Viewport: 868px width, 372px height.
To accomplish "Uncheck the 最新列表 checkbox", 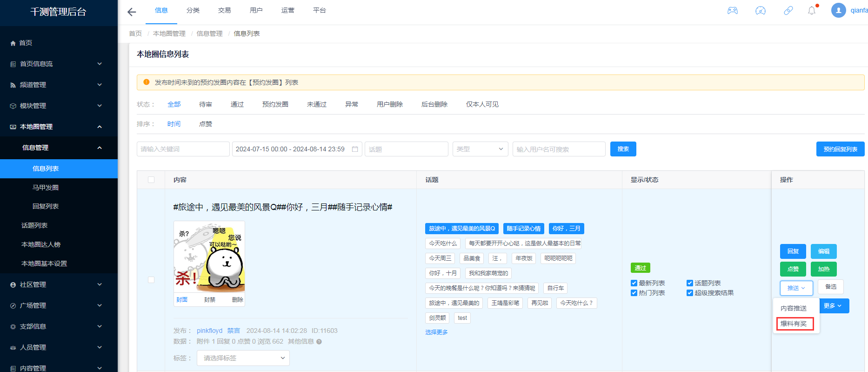I will (634, 283).
